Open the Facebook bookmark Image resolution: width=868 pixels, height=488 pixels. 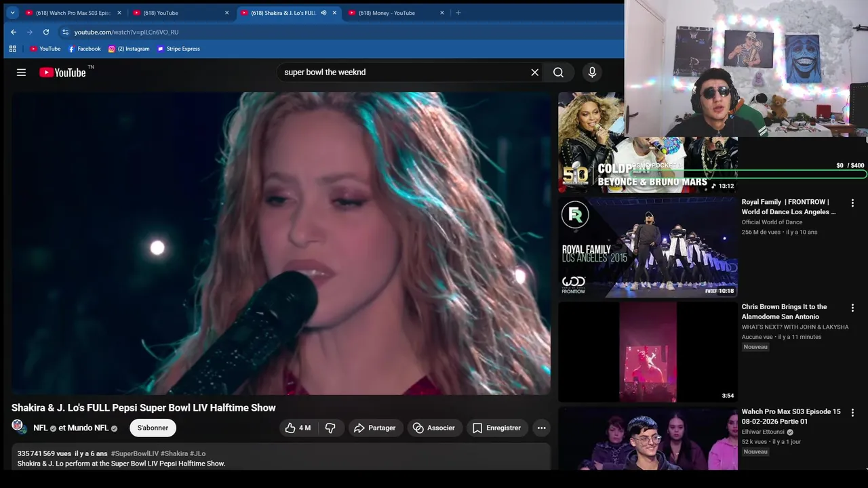tap(84, 49)
